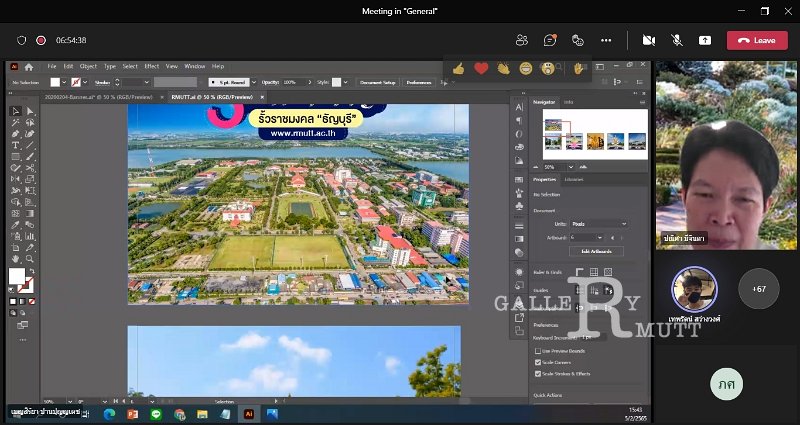Select the Lasso tool
This screenshot has width=800, height=425.
pos(30,122)
